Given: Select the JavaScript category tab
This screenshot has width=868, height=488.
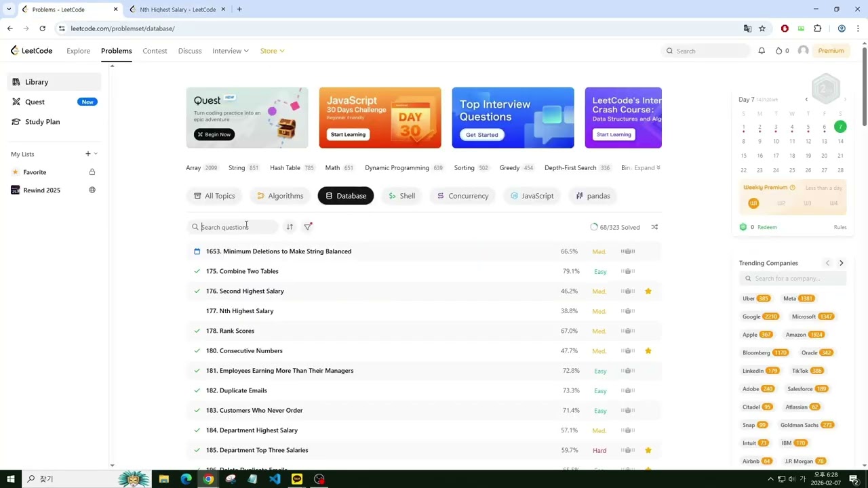Looking at the screenshot, I should pos(532,196).
